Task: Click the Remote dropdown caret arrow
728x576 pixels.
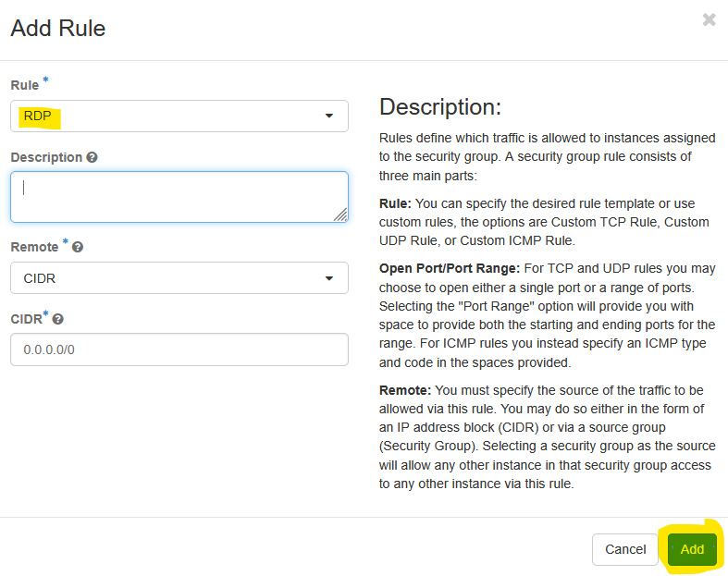Action: click(329, 278)
